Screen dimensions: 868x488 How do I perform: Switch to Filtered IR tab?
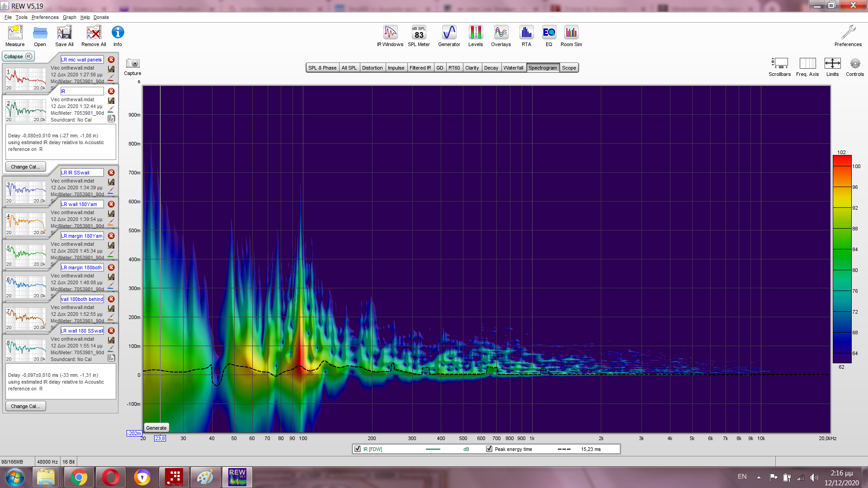(420, 68)
